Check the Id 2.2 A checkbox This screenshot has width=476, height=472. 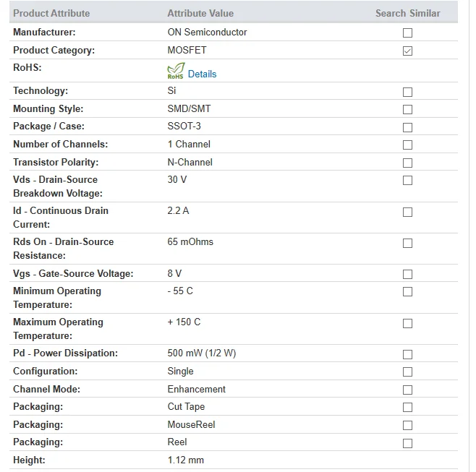pos(407,212)
